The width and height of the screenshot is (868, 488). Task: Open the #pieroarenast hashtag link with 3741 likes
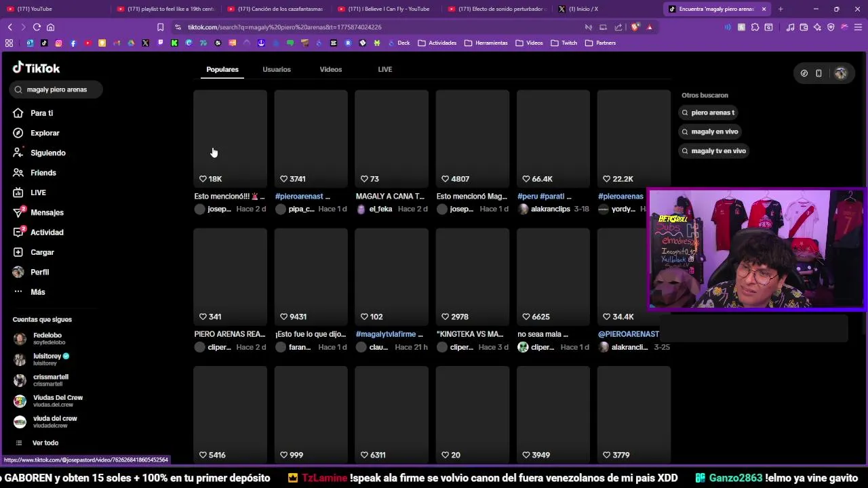point(299,197)
